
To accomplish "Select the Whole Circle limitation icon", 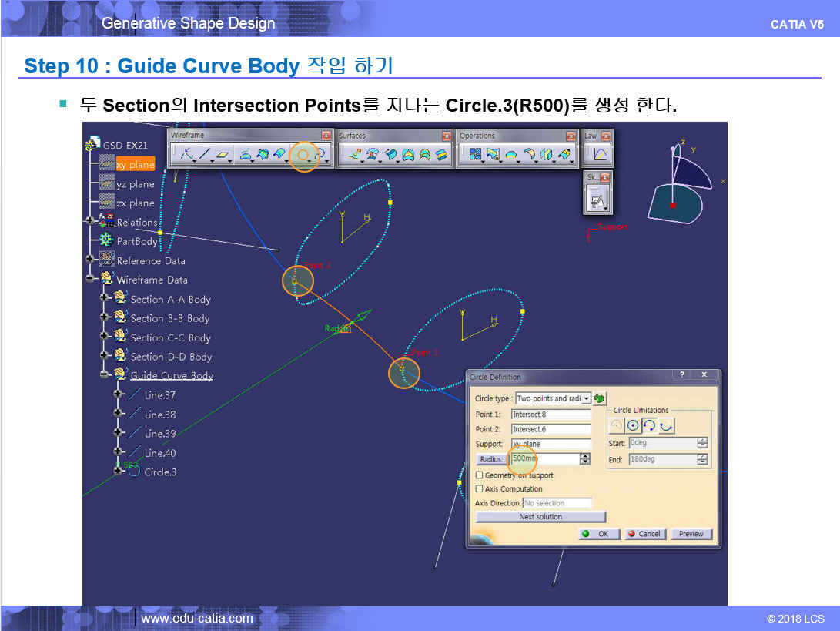I will (633, 425).
